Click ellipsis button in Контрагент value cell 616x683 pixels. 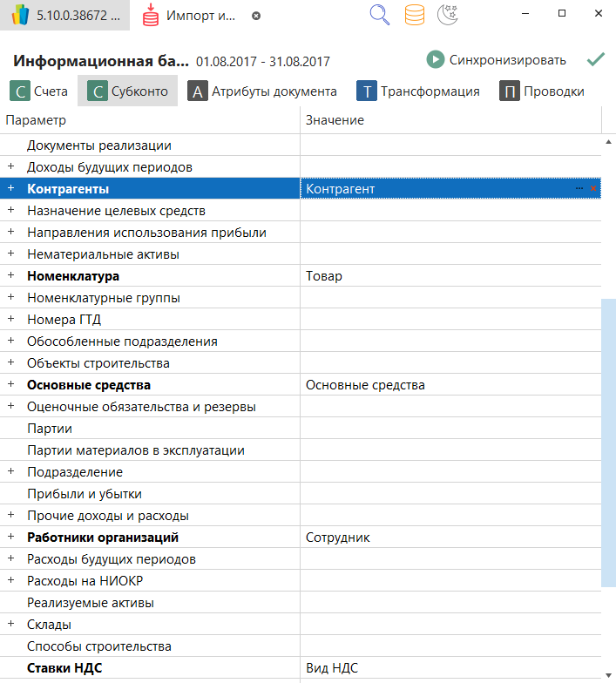click(579, 188)
